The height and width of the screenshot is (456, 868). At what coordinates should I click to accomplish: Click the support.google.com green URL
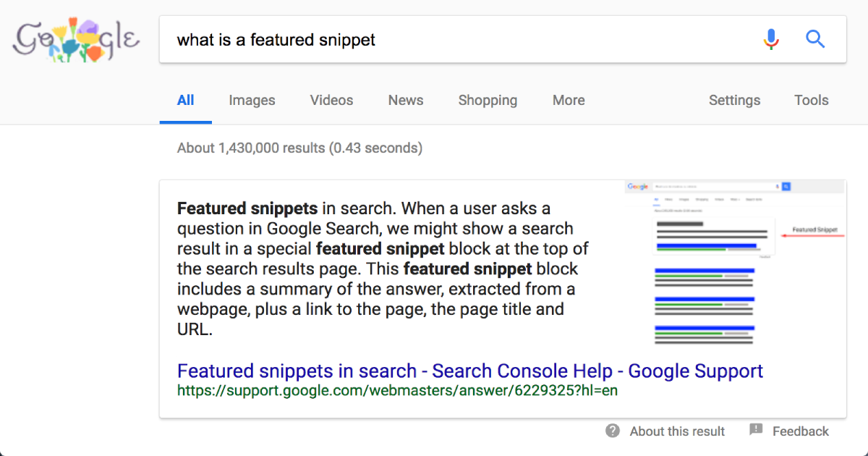tap(397, 391)
